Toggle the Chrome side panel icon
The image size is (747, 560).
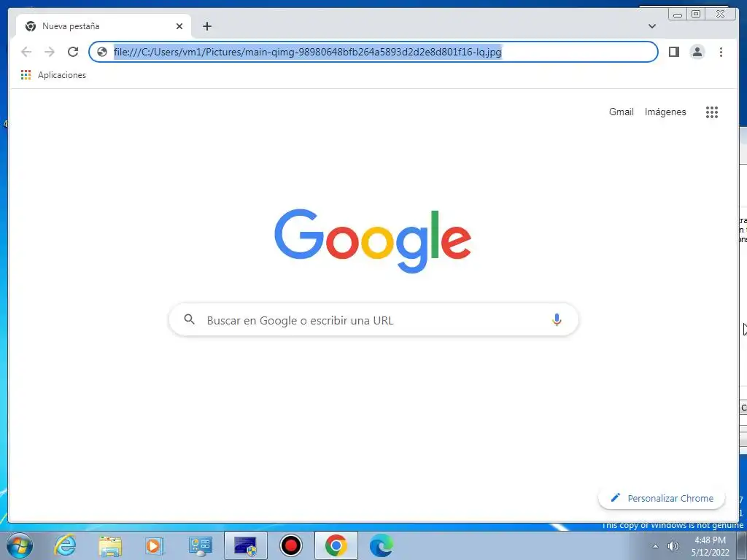673,52
